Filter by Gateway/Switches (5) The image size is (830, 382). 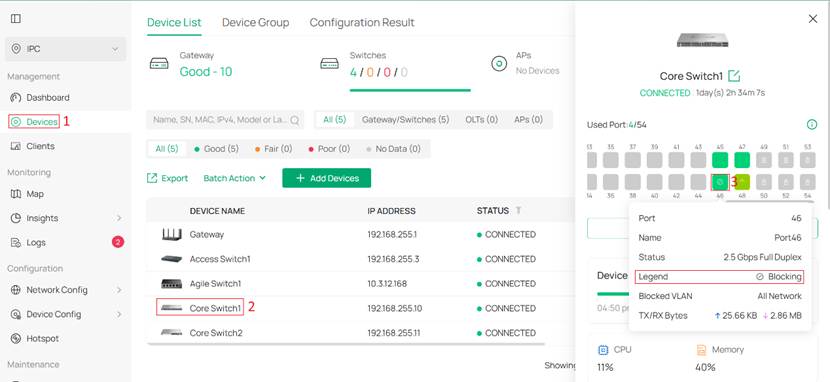405,120
